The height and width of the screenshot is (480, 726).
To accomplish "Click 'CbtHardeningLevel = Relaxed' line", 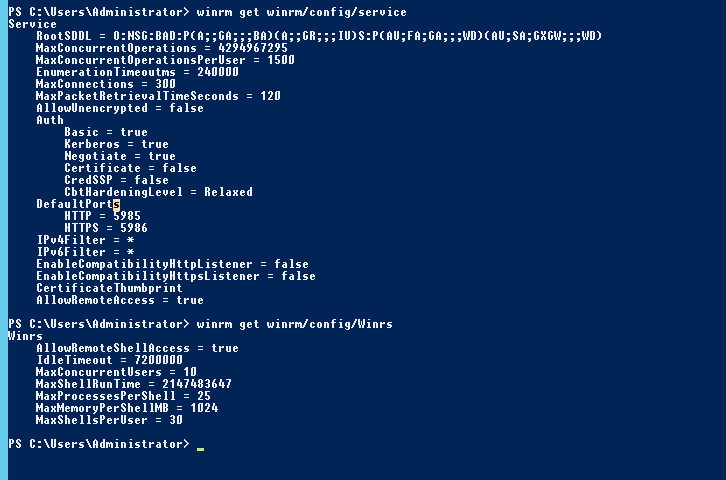I will click(158, 192).
